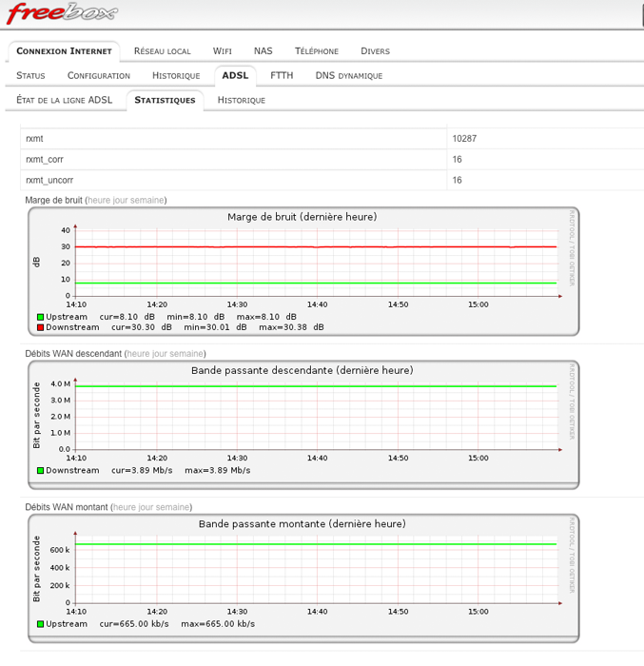
Task: Click the rxmt_uncorr row label
Action: coord(49,181)
